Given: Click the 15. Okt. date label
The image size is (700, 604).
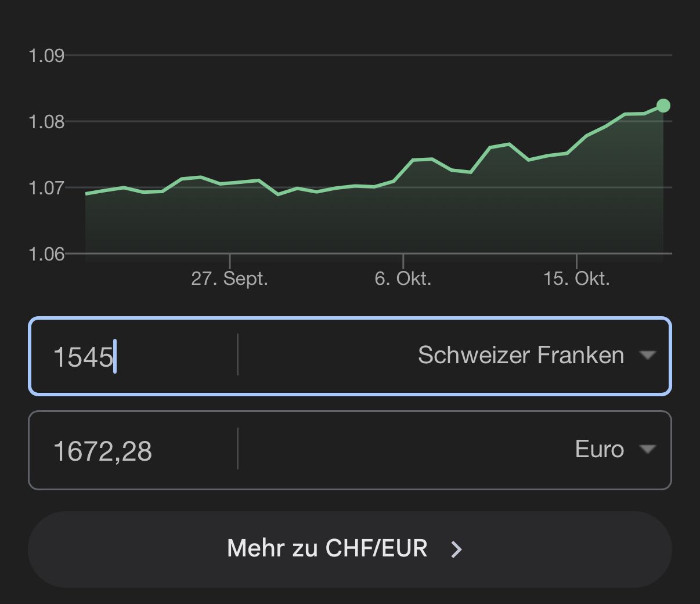Looking at the screenshot, I should tap(576, 279).
